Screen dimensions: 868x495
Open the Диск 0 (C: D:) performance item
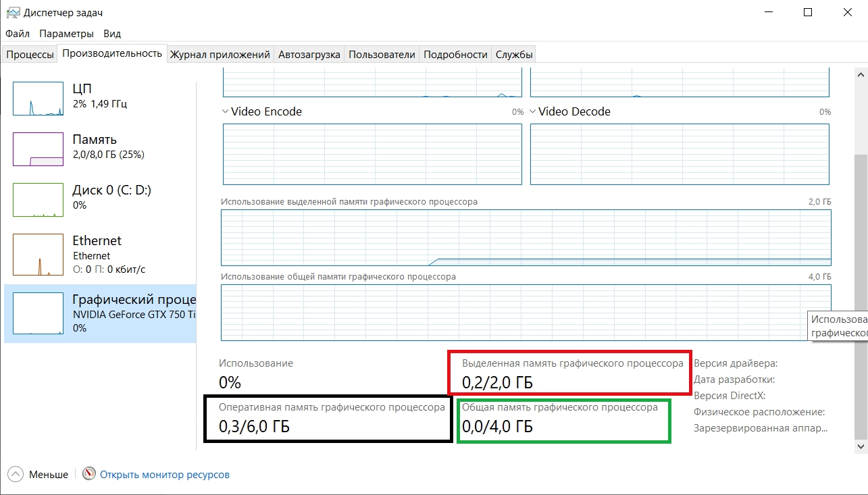(x=101, y=197)
